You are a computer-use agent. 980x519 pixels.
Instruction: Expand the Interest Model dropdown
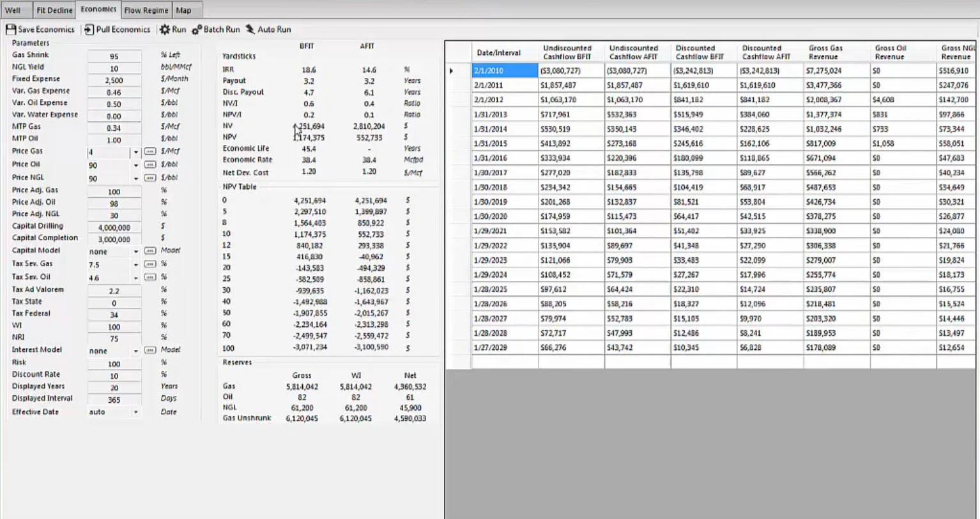pos(135,351)
